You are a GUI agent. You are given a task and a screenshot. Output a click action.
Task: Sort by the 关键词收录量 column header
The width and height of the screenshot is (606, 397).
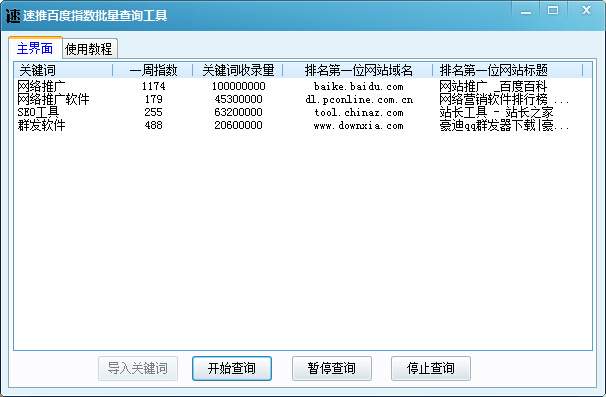click(238, 70)
